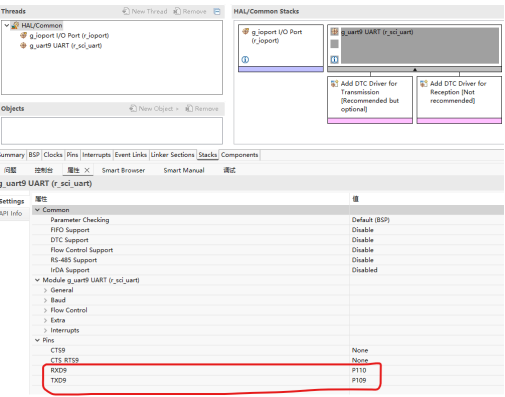Click the Parameter Checking value Default (BSP)

[371, 220]
